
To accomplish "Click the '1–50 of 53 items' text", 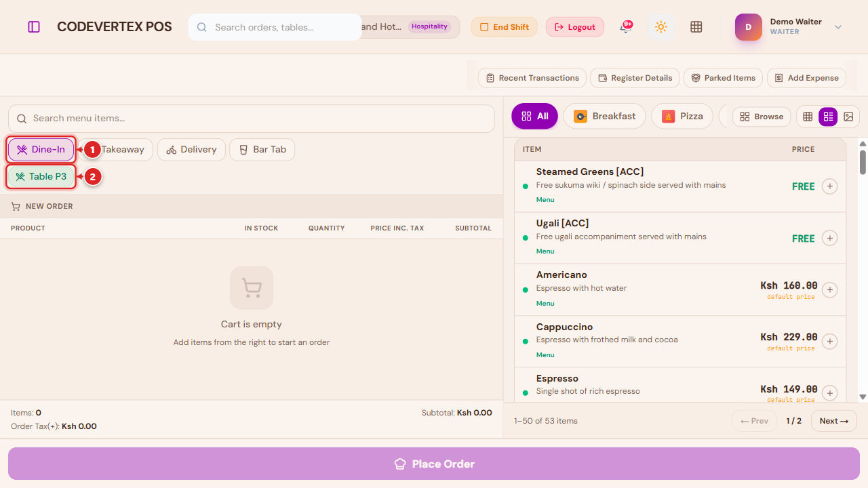I will [x=546, y=421].
